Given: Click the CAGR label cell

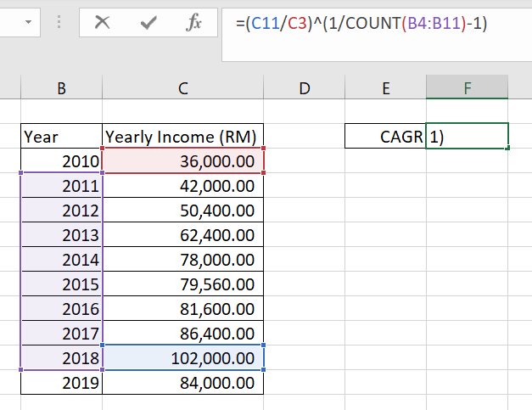Looking at the screenshot, I should click(385, 136).
